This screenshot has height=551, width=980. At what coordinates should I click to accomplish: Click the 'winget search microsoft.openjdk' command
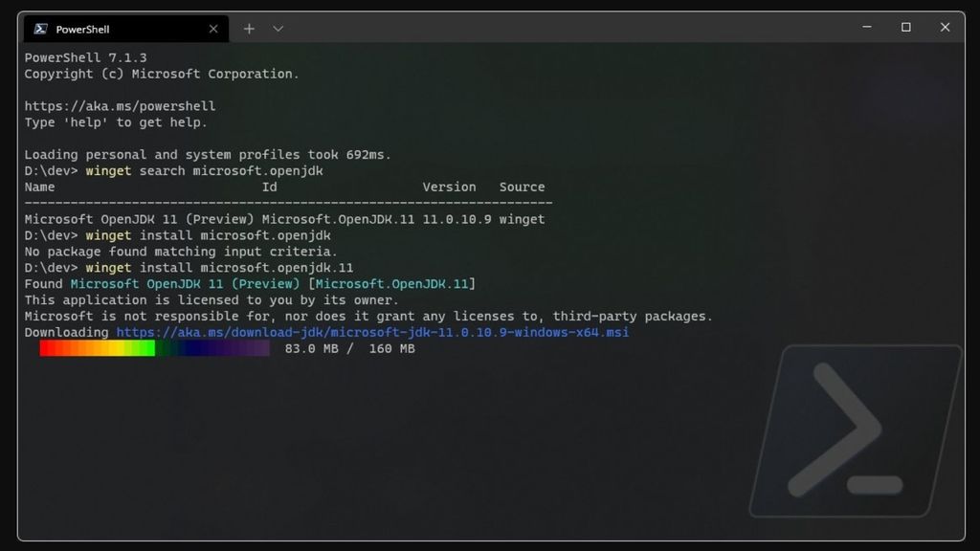[205, 170]
